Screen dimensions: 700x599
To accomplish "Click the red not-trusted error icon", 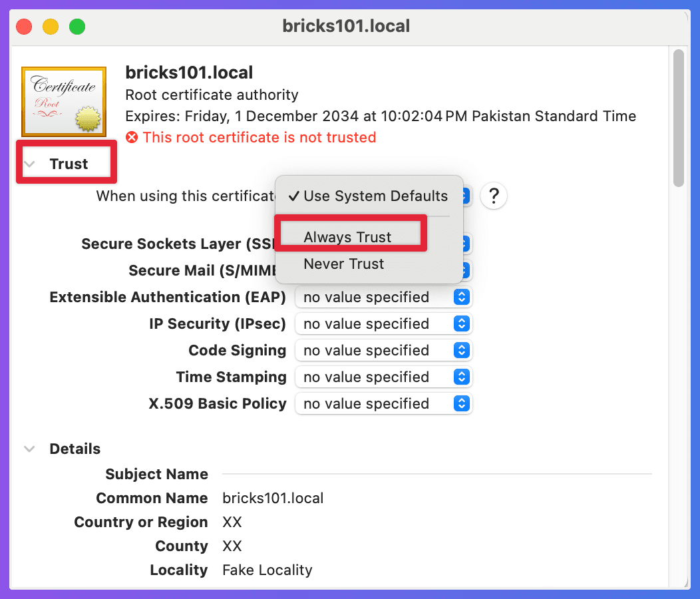I will click(132, 138).
